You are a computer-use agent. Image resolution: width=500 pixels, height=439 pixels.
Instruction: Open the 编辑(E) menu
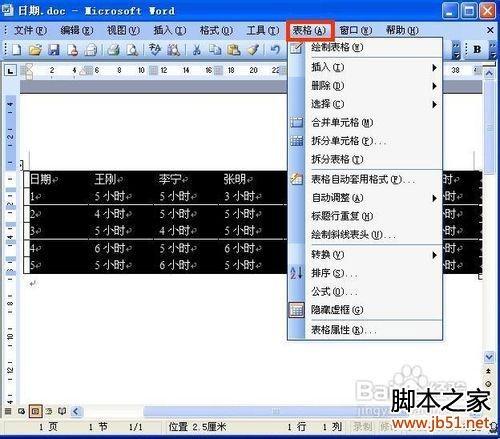click(x=76, y=31)
